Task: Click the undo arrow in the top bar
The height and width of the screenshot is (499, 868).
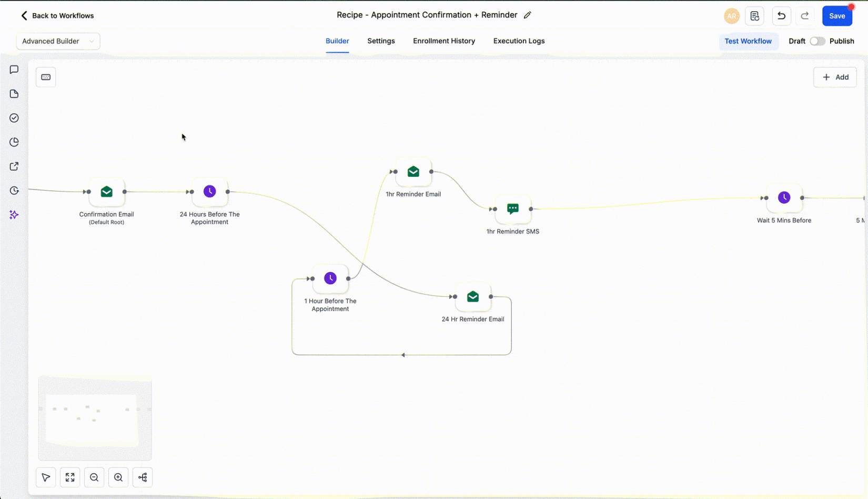Action: [x=781, y=16]
